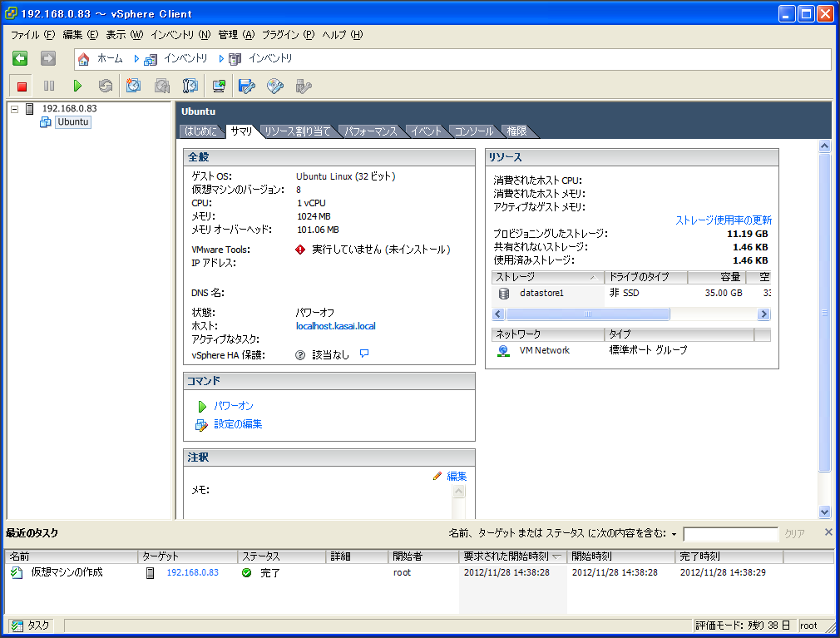Click the Reset VM toolbar icon
840x638 pixels.
point(105,86)
